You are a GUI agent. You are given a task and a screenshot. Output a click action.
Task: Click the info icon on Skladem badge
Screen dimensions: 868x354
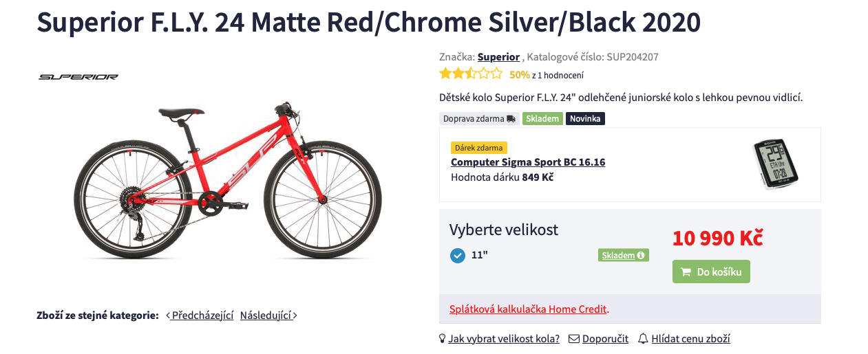(641, 256)
